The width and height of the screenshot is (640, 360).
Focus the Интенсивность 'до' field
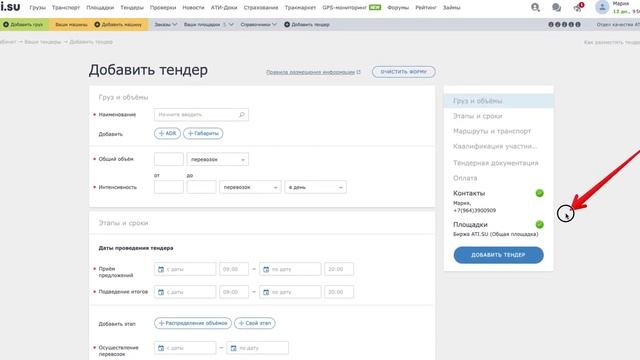[201, 187]
